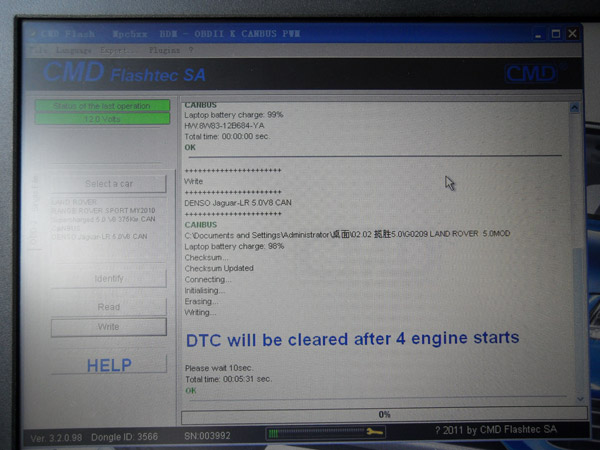Image resolution: width=600 pixels, height=450 pixels.
Task: Click the Write heading in log
Action: [194, 181]
